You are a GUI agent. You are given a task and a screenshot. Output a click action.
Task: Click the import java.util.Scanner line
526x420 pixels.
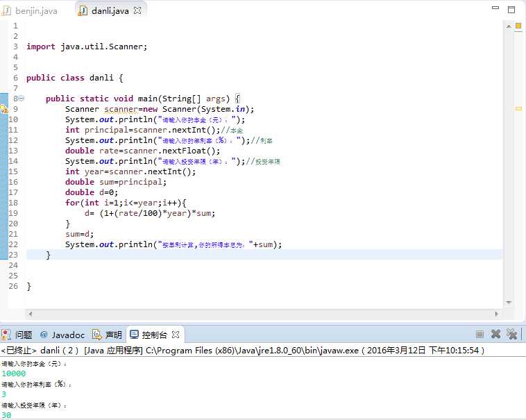click(x=87, y=47)
